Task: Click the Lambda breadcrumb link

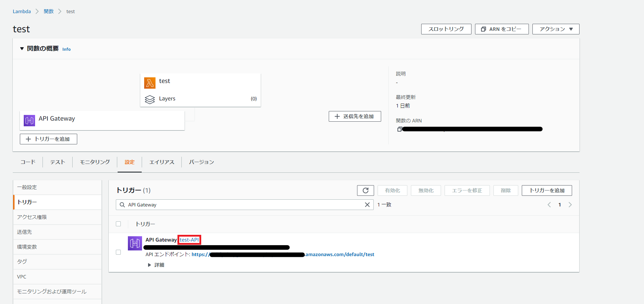Action: [x=22, y=11]
